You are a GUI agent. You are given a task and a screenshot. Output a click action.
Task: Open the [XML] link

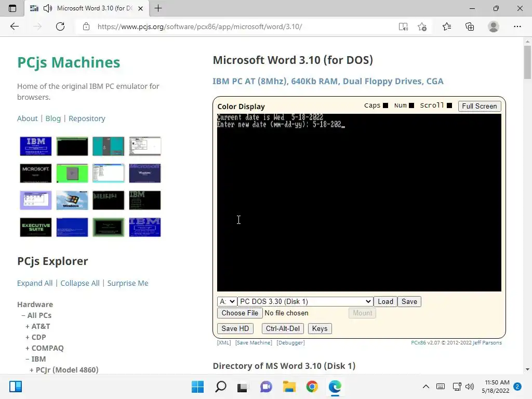[x=224, y=343]
